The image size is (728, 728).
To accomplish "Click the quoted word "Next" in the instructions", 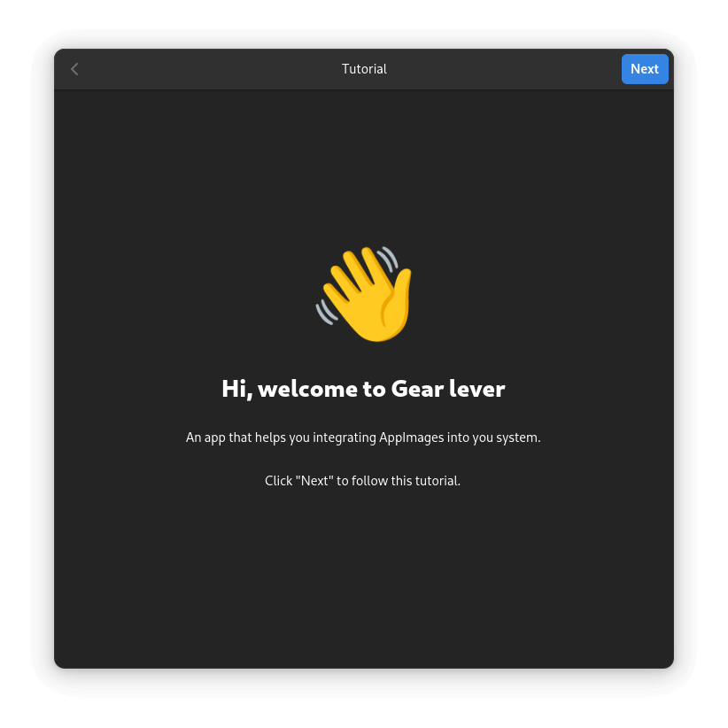I will [314, 482].
